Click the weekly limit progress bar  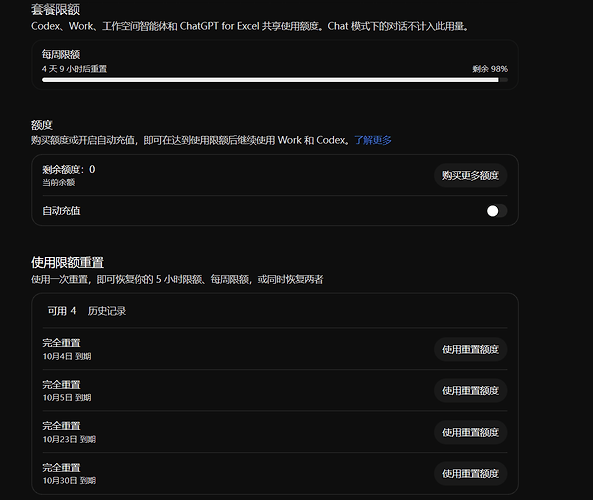pyautogui.click(x=275, y=80)
